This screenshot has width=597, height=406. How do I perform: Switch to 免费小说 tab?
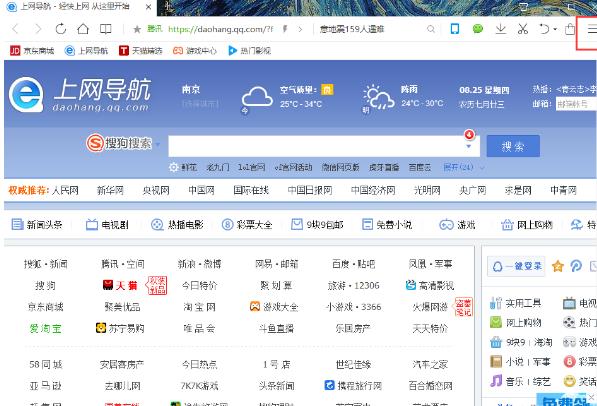tap(387, 225)
